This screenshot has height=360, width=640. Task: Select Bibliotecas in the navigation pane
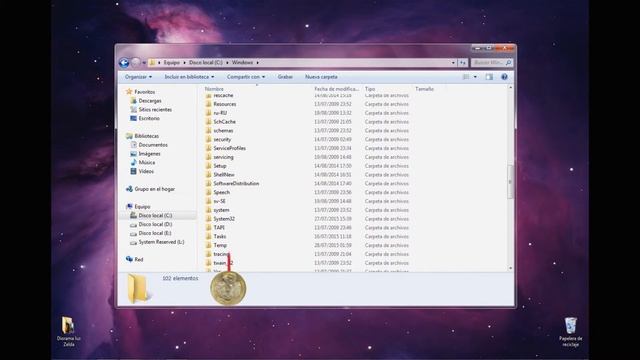[x=147, y=136]
